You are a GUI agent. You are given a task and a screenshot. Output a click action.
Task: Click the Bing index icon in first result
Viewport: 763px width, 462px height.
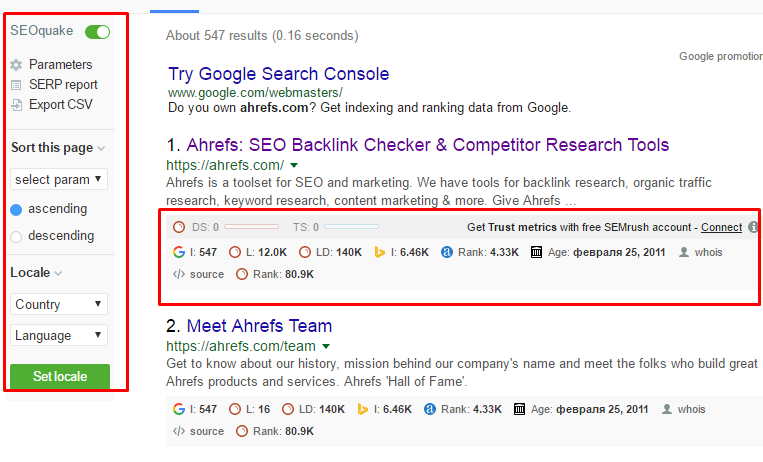[380, 252]
